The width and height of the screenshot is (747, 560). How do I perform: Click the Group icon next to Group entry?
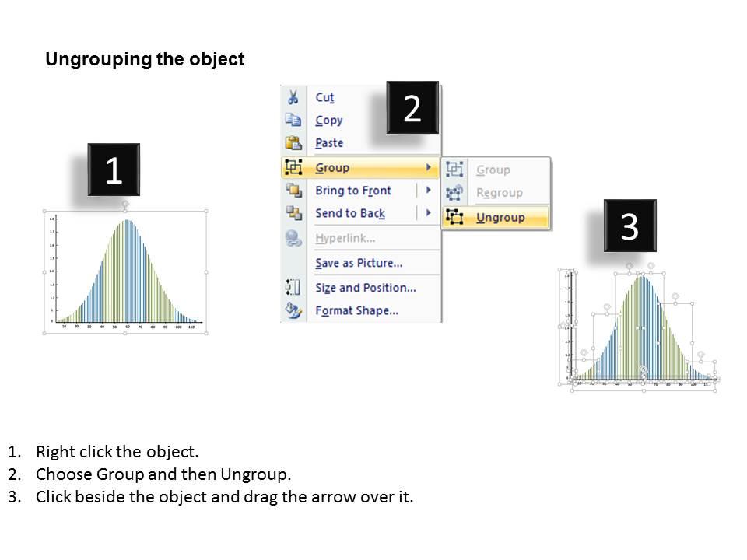(x=292, y=167)
